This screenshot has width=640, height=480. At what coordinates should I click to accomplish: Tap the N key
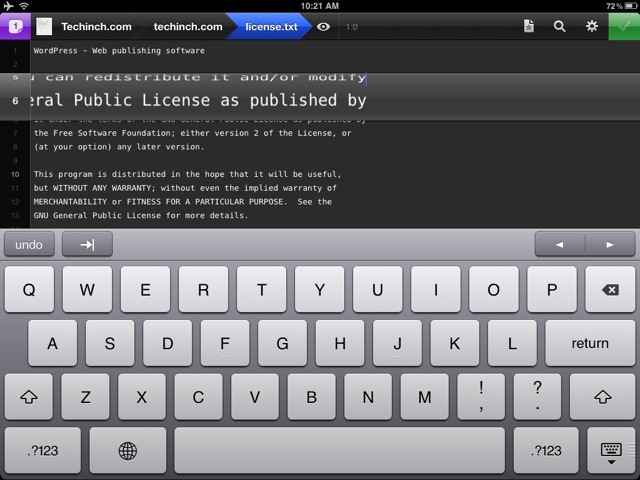368,397
